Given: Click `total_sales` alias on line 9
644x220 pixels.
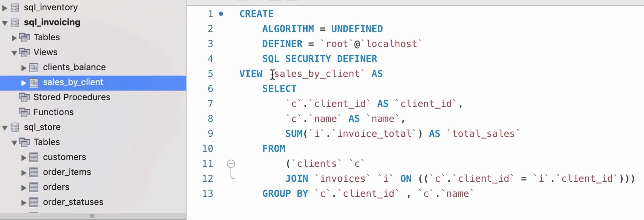Looking at the screenshot, I should pyautogui.click(x=483, y=134).
